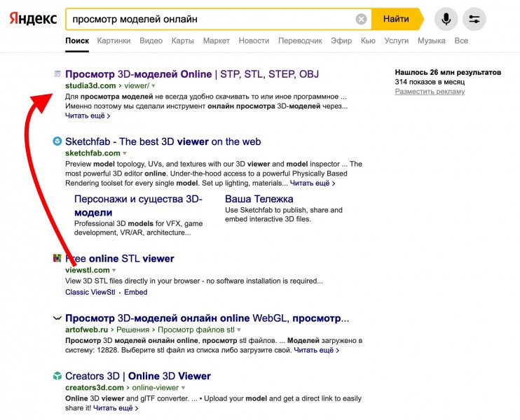520x420 pixels.
Task: Open the Маркет tab
Action: tap(217, 41)
